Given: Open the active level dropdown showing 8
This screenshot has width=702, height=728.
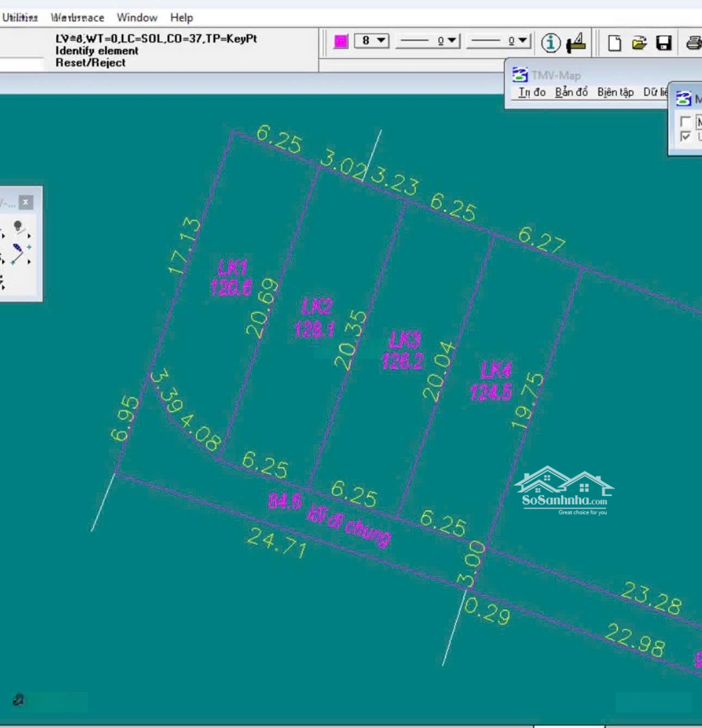Looking at the screenshot, I should click(372, 41).
